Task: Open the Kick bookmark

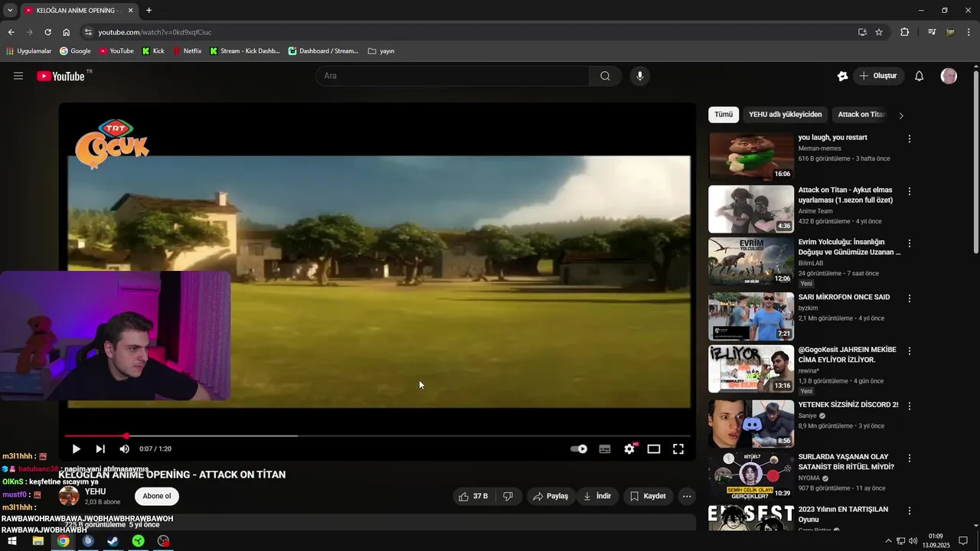Action: point(153,51)
